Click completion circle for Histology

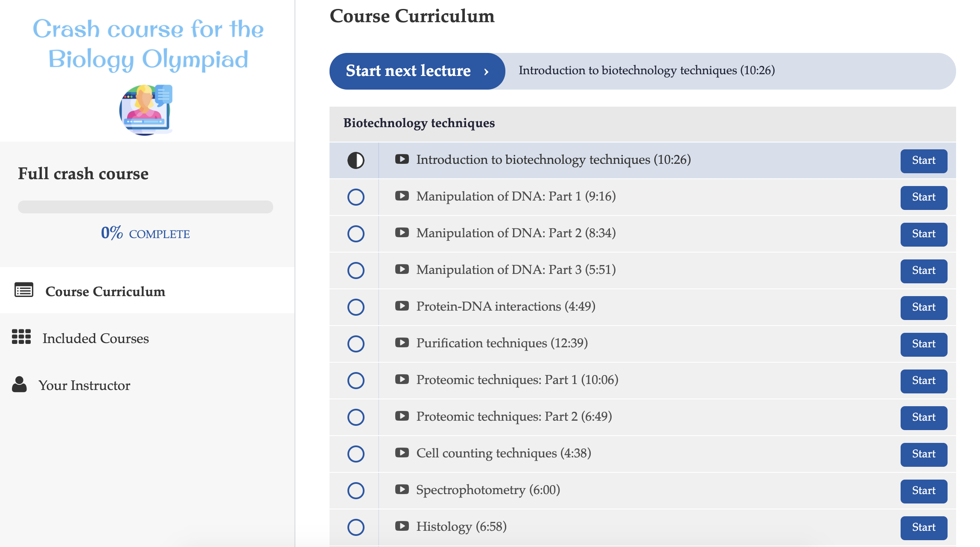(356, 527)
